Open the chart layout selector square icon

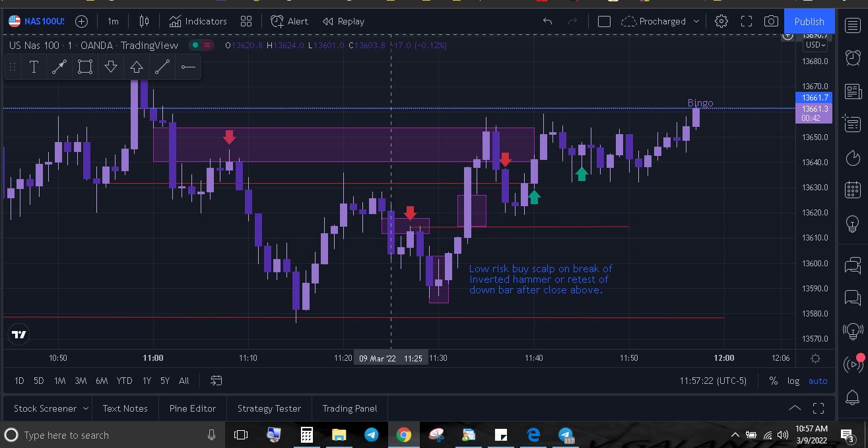pos(604,21)
